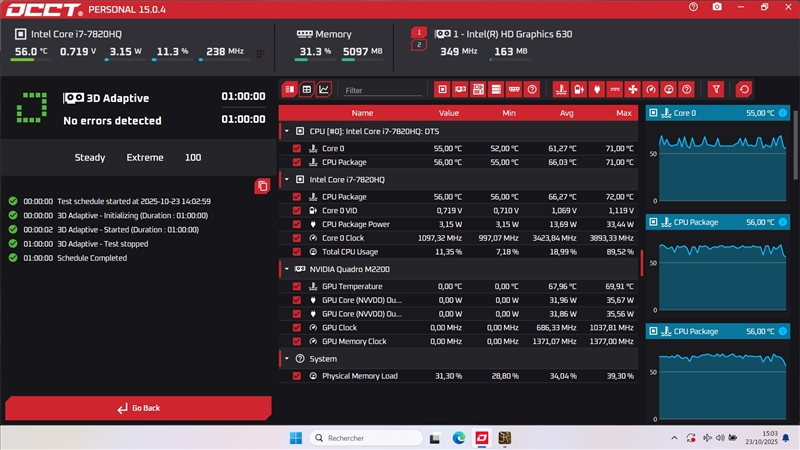Toggle the usage load gauge filter icon
The width and height of the screenshot is (800, 450).
coord(668,90)
